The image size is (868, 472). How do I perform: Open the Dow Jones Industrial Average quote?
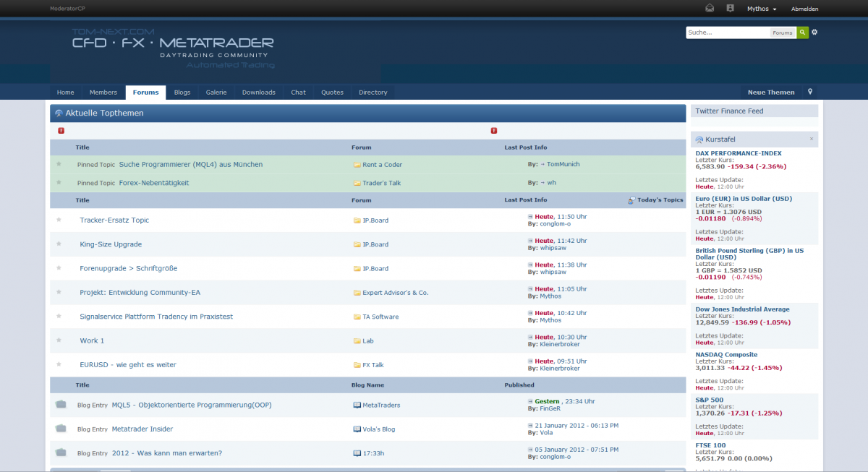coord(742,309)
